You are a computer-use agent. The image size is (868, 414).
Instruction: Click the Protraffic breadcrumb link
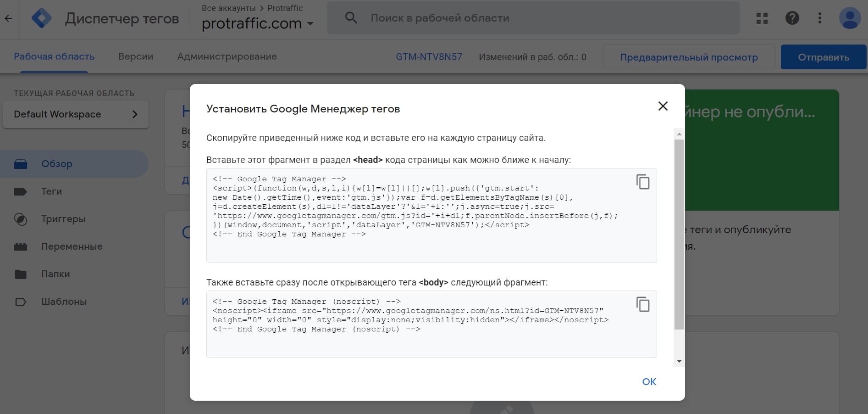(x=285, y=8)
